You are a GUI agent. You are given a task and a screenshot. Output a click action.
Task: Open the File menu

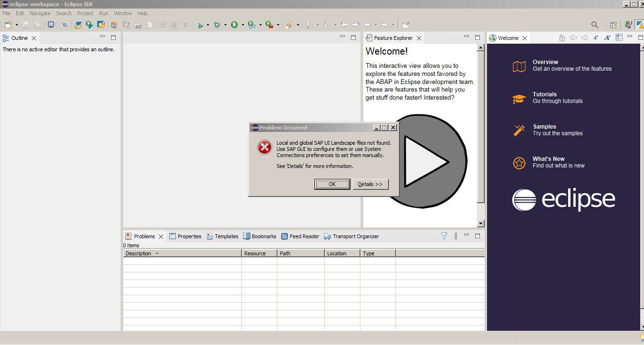6,13
